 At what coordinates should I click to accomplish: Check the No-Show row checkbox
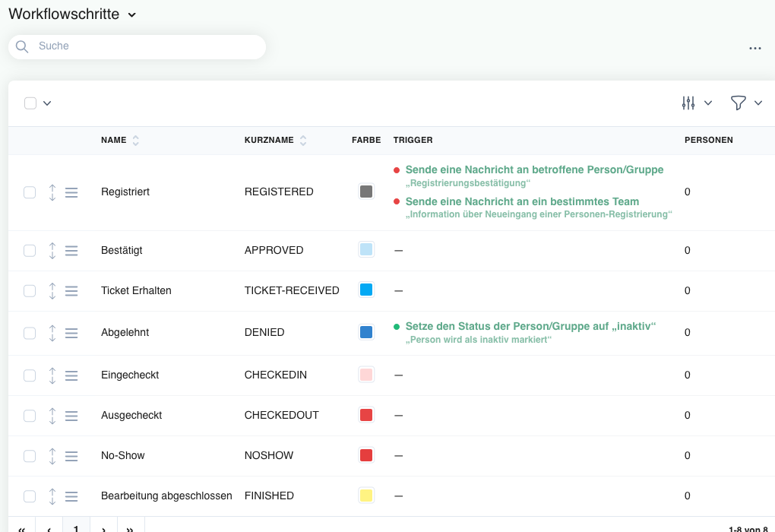tap(30, 456)
